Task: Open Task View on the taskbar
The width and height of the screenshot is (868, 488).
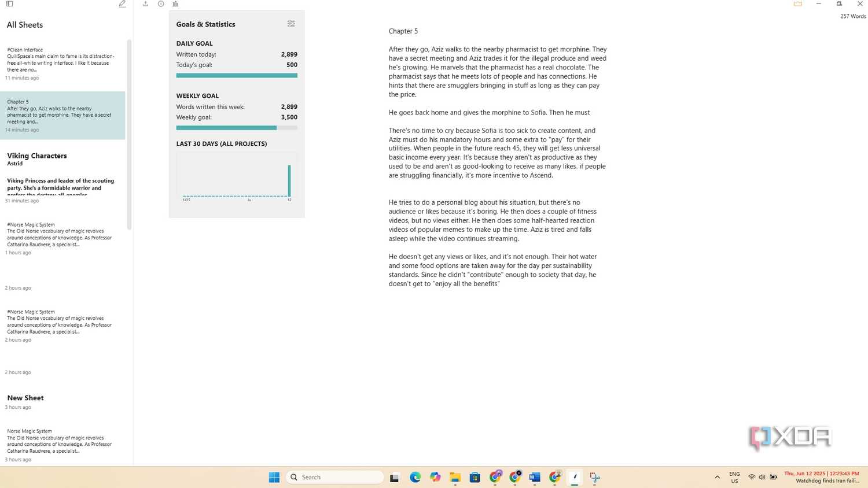Action: 395,478
